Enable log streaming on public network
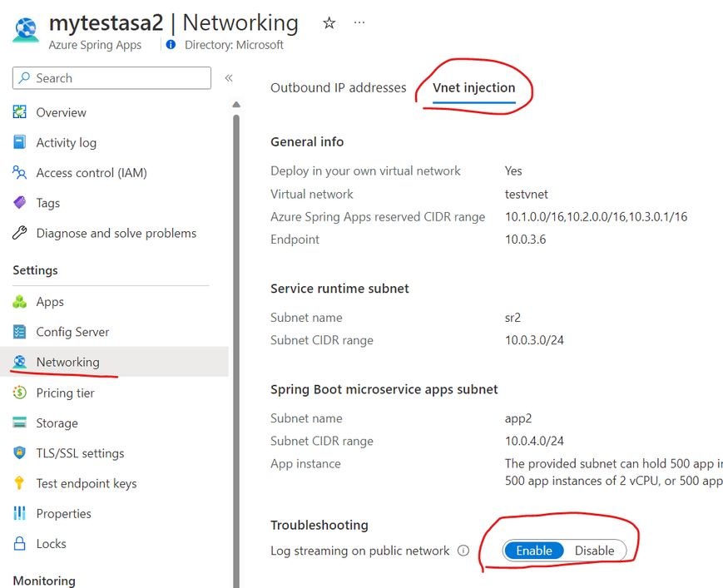 (x=534, y=551)
